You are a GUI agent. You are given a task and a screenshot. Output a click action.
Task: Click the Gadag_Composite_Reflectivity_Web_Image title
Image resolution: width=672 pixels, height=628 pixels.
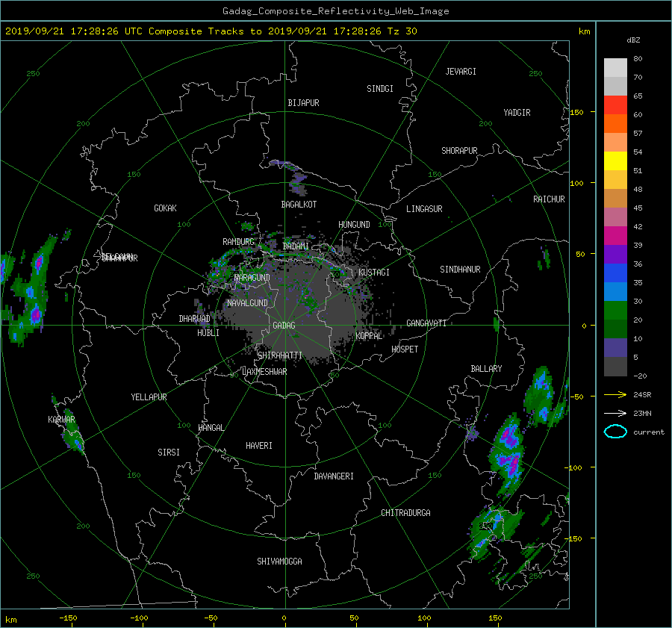pyautogui.click(x=335, y=11)
